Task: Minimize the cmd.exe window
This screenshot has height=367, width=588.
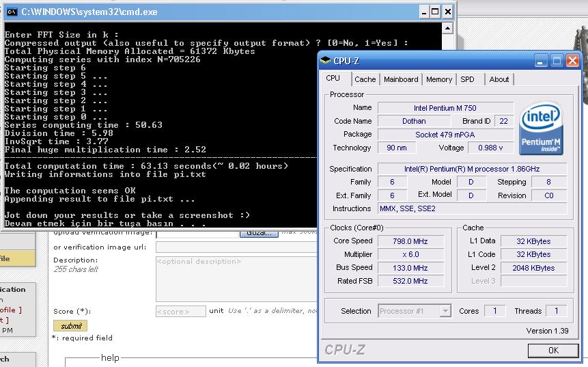Action: coord(423,12)
